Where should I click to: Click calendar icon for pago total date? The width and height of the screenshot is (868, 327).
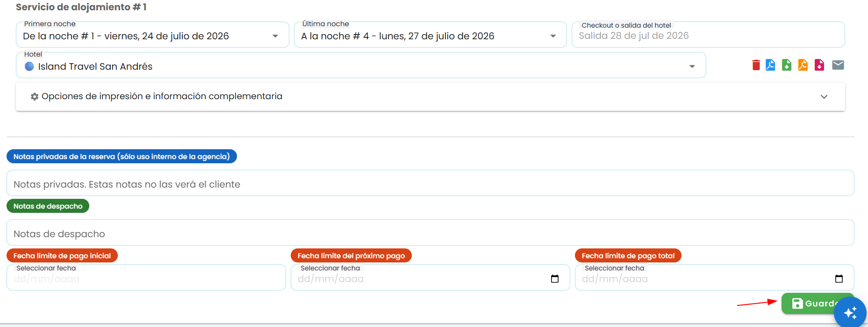click(x=839, y=279)
